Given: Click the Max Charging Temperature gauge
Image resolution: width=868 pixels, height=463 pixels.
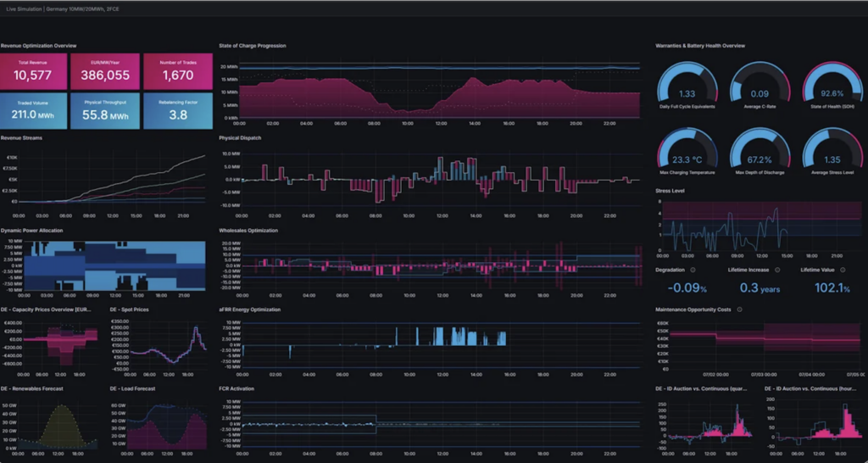Looking at the screenshot, I should pyautogui.click(x=687, y=151).
